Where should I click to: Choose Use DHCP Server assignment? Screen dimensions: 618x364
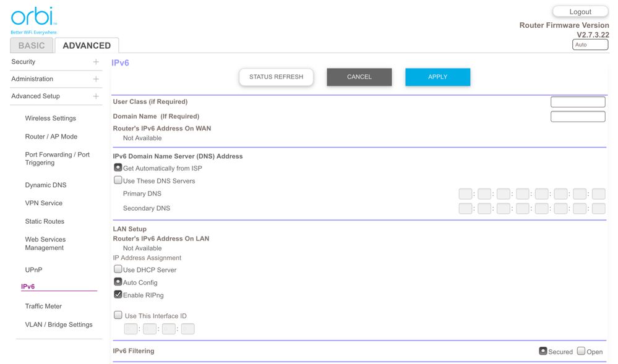tap(118, 269)
